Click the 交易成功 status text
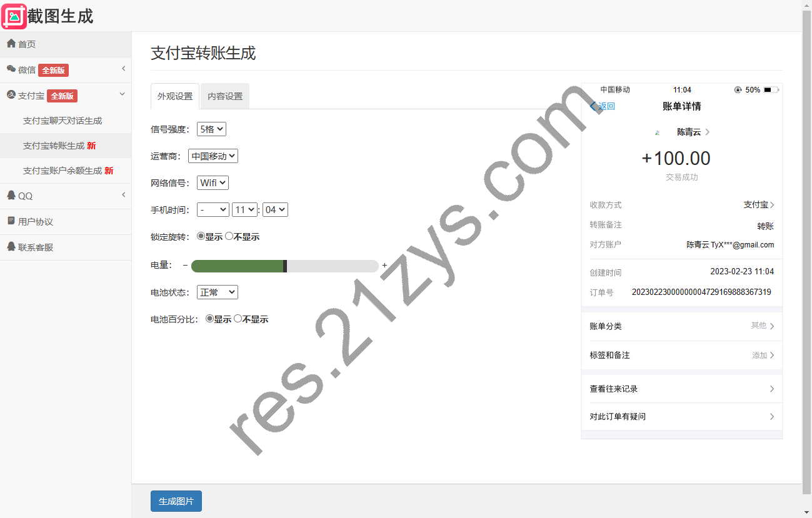 [x=681, y=177]
